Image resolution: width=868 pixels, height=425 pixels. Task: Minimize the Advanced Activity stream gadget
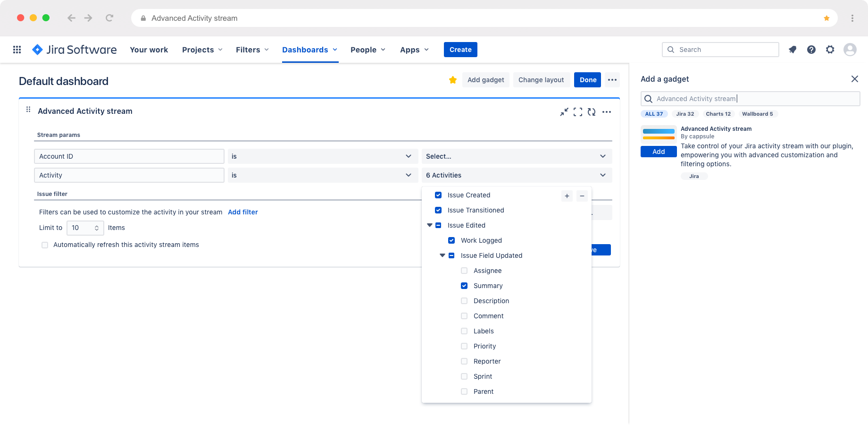click(x=564, y=112)
